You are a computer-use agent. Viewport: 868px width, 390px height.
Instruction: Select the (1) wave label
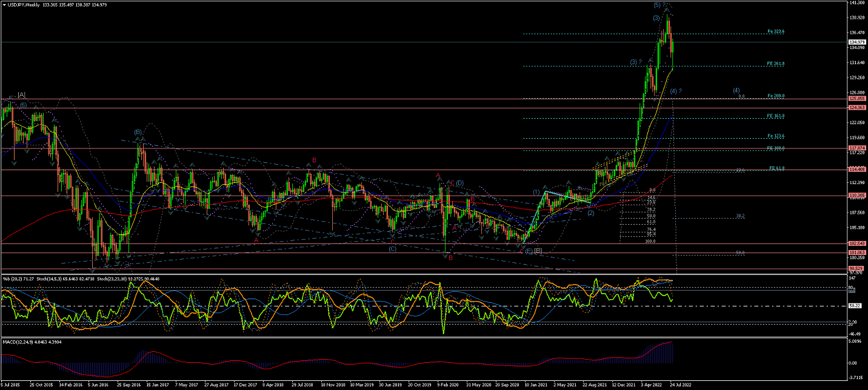[x=536, y=192]
